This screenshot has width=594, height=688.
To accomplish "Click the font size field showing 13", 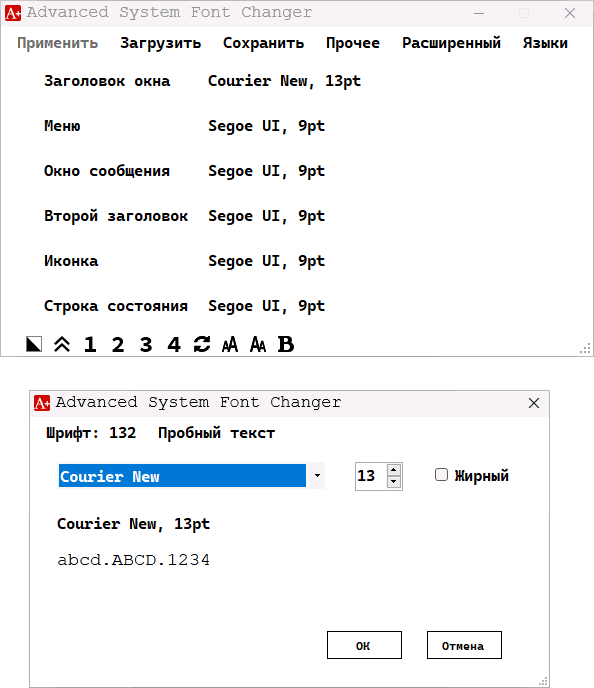I will click(x=371, y=476).
